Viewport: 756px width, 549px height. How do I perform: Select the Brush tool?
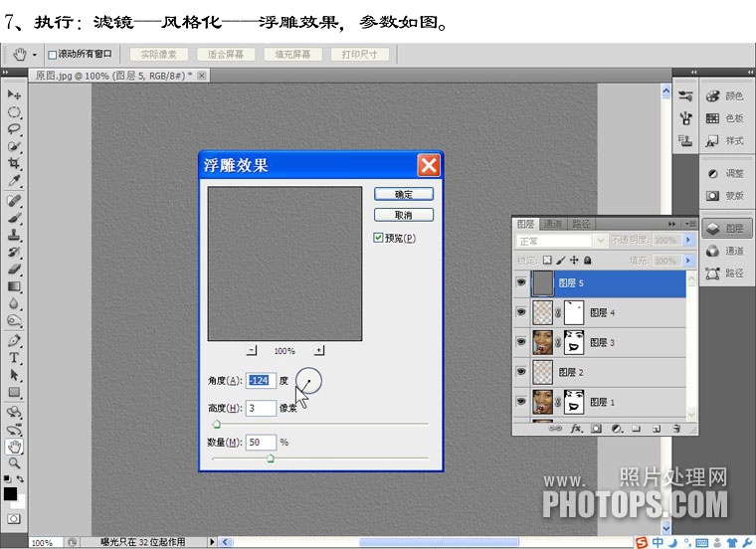[x=14, y=218]
